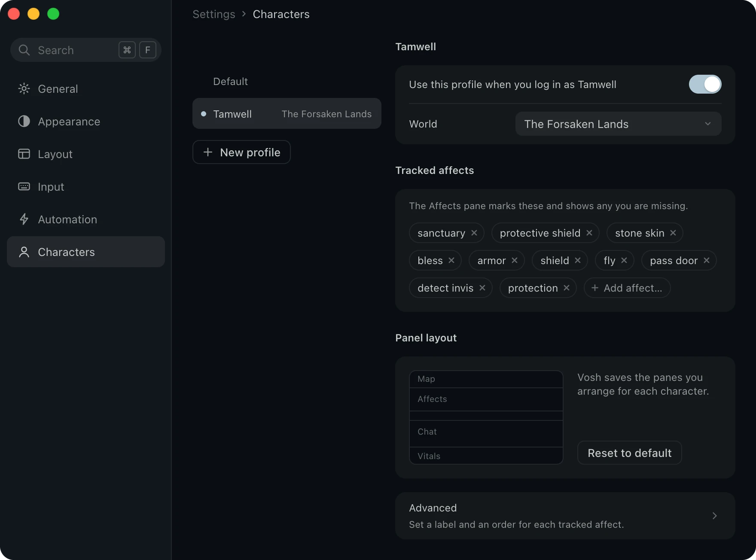This screenshot has width=756, height=560.
Task: Add affect to tracked list
Action: pos(627,288)
